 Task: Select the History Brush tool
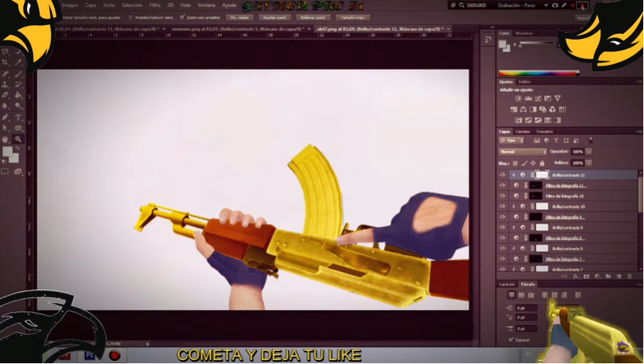(19, 84)
